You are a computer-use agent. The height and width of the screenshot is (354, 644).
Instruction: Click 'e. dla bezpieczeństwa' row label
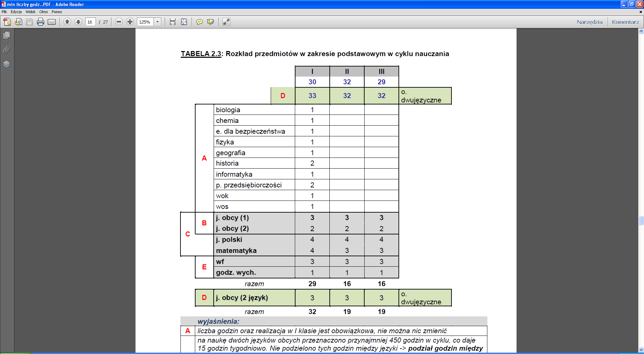pos(251,131)
